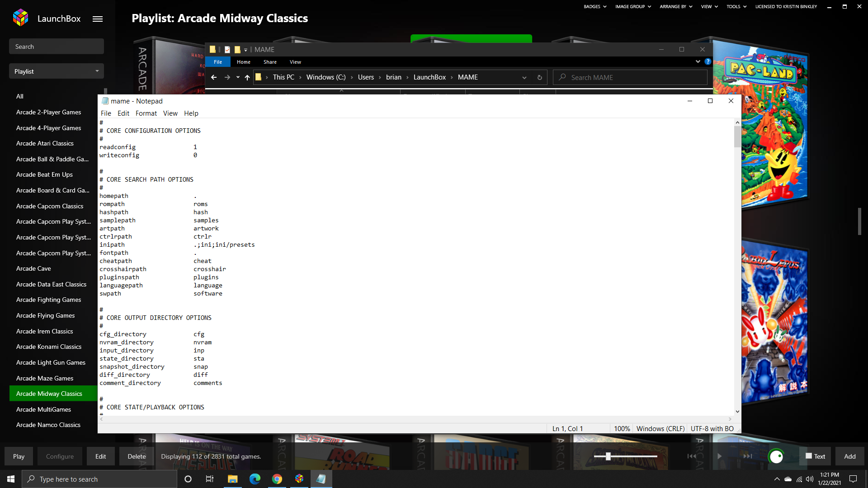Toggle the Text view checkbox in LaunchBox

click(809, 456)
